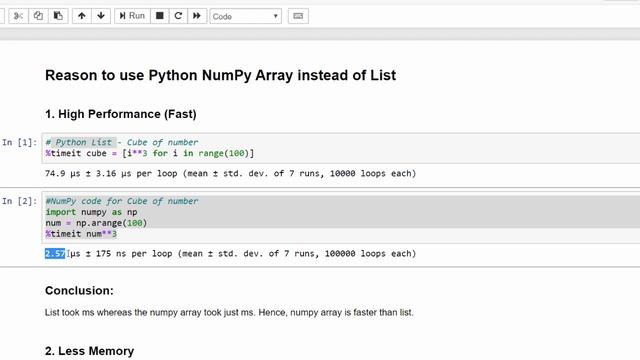Click the '# Python List - Cube of number' comment

point(122,142)
